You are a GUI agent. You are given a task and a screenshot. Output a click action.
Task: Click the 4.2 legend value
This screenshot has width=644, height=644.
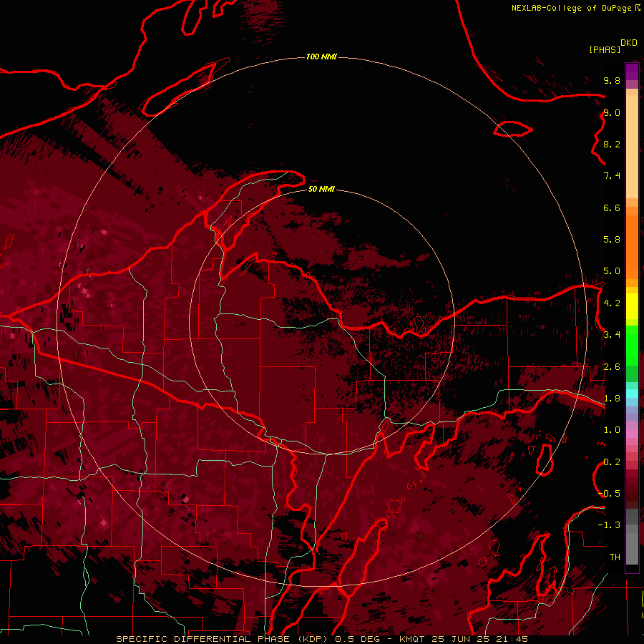point(612,303)
